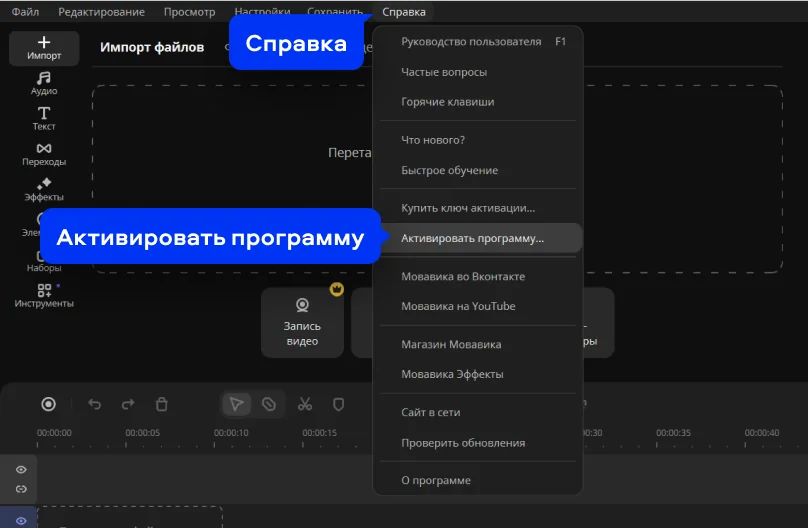
Task: Open the Файл menu
Action: pos(25,12)
